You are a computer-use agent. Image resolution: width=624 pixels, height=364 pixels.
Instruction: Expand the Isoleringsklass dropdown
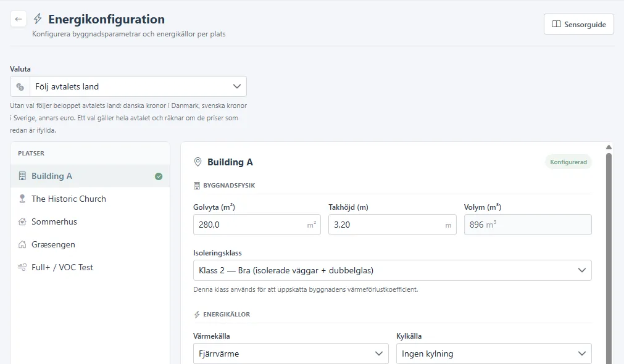[x=393, y=270]
